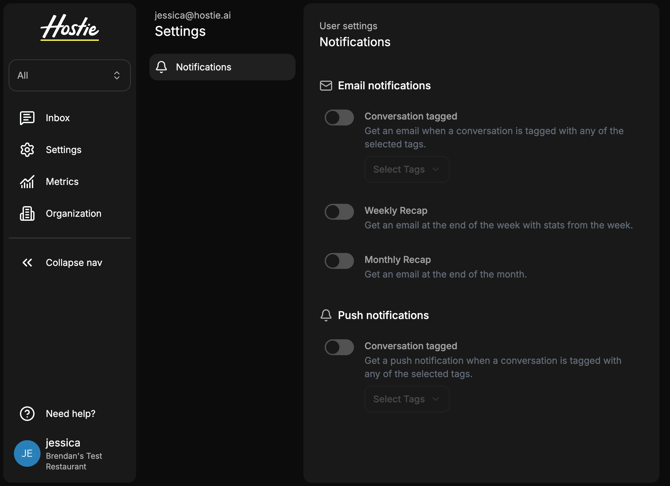Click the jessica@hostie.ai email text
Viewport: 670px width, 486px height.
pos(193,15)
